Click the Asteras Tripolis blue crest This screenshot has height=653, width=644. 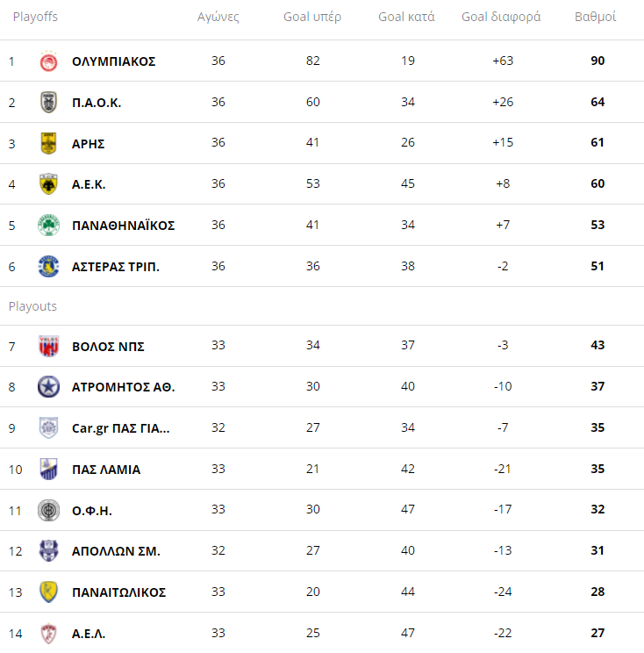point(48,266)
